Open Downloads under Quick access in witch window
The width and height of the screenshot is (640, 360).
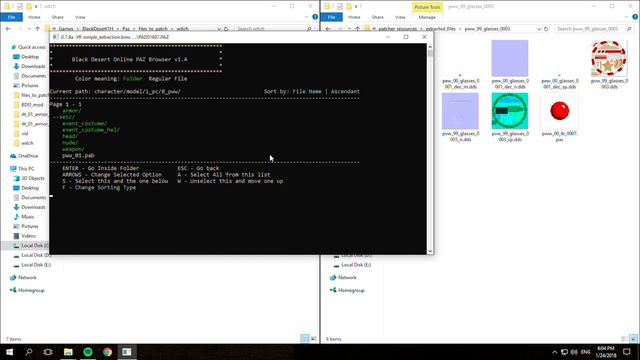[x=33, y=66]
